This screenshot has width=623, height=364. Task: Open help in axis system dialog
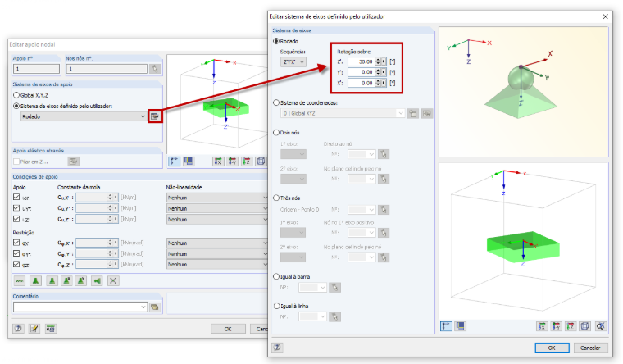coord(277,348)
